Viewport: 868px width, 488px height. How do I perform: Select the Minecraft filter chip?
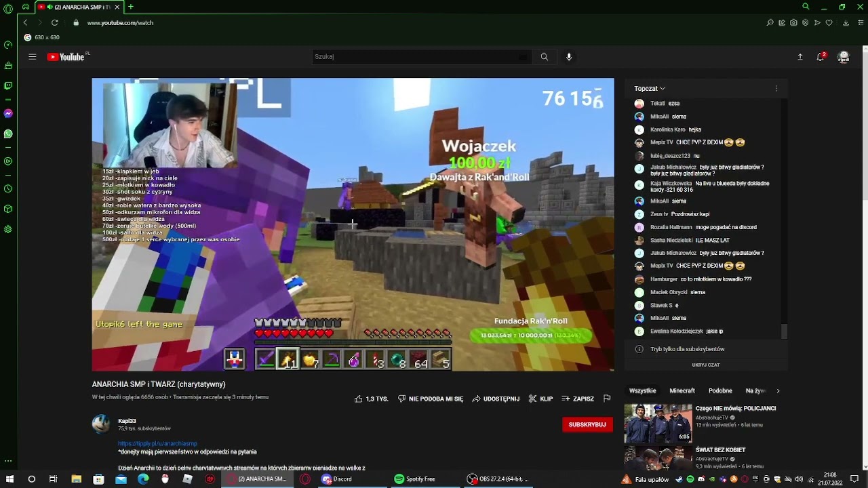(x=682, y=390)
